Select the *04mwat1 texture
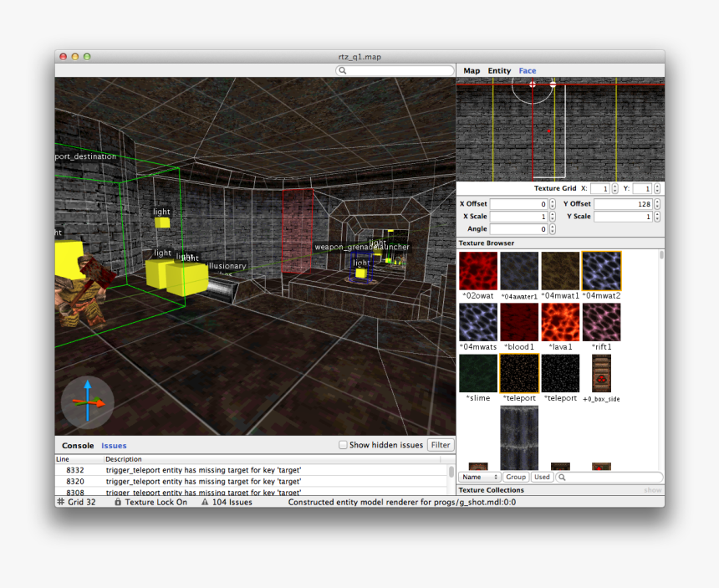The width and height of the screenshot is (719, 588). pos(560,271)
